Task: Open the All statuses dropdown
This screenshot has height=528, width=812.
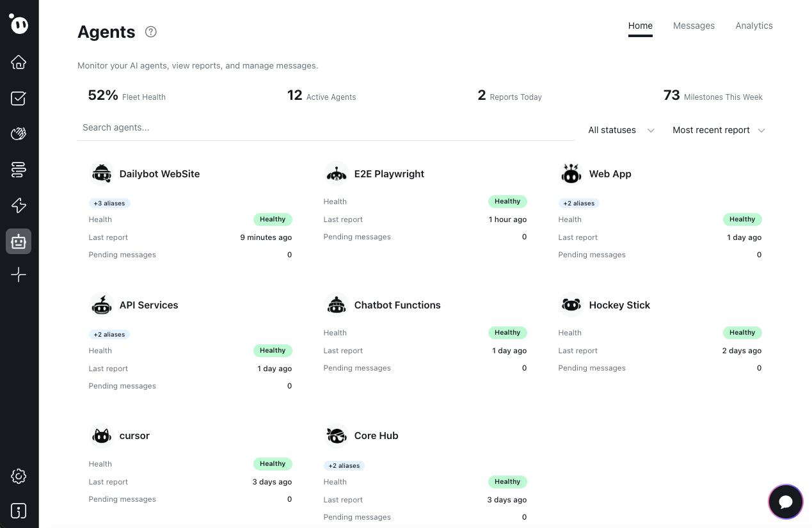Action: (619, 130)
